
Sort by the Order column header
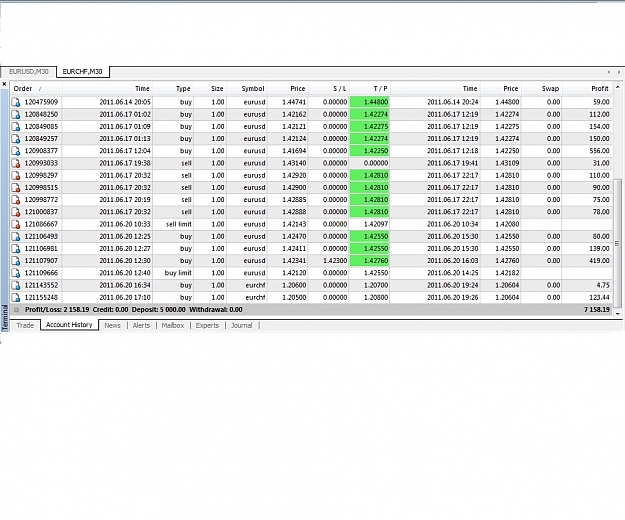point(36,89)
